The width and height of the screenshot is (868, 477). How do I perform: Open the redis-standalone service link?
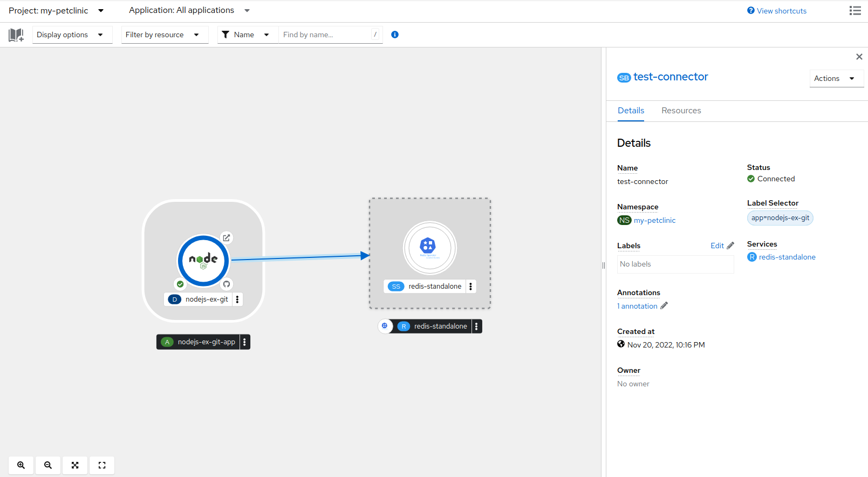pyautogui.click(x=787, y=257)
